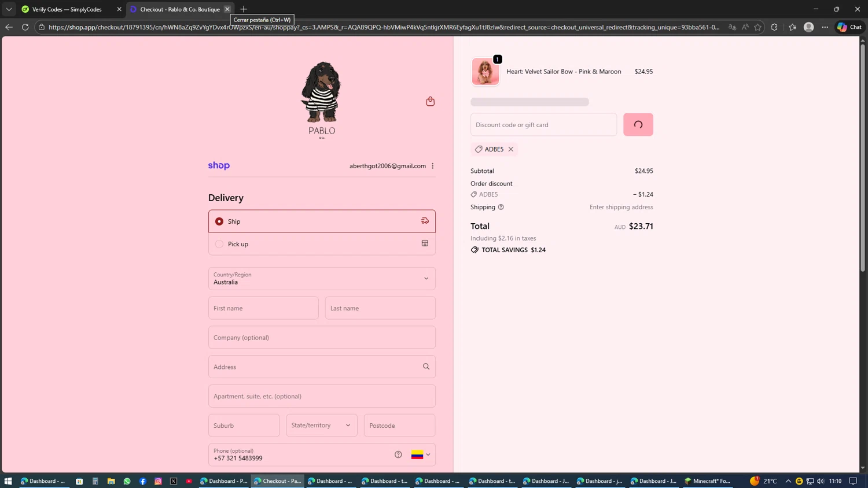Viewport: 868px width, 488px height.
Task: Open a new browser tab
Action: (244, 9)
